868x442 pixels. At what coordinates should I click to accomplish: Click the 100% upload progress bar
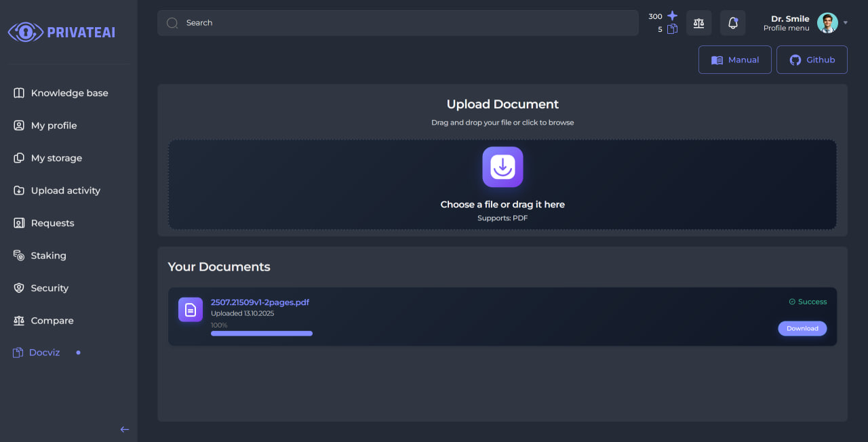(x=261, y=334)
